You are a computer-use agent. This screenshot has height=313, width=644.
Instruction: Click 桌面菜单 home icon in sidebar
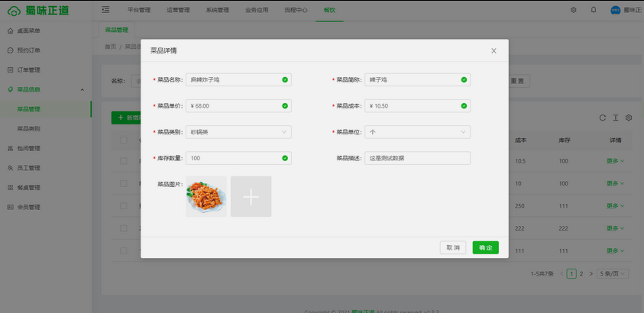tap(11, 31)
